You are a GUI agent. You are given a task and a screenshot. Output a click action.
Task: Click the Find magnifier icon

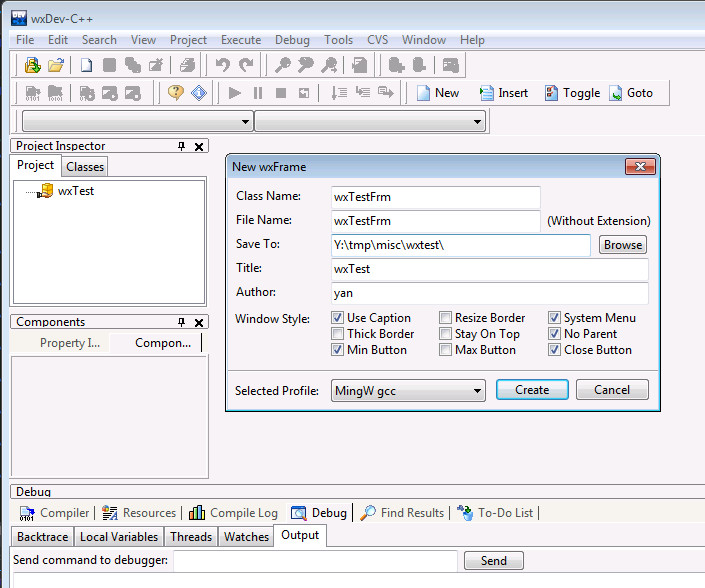pos(283,65)
